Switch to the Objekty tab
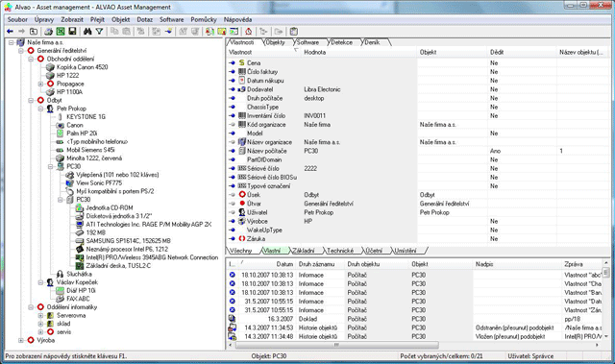Viewport: 615px width, 364px height. point(275,42)
